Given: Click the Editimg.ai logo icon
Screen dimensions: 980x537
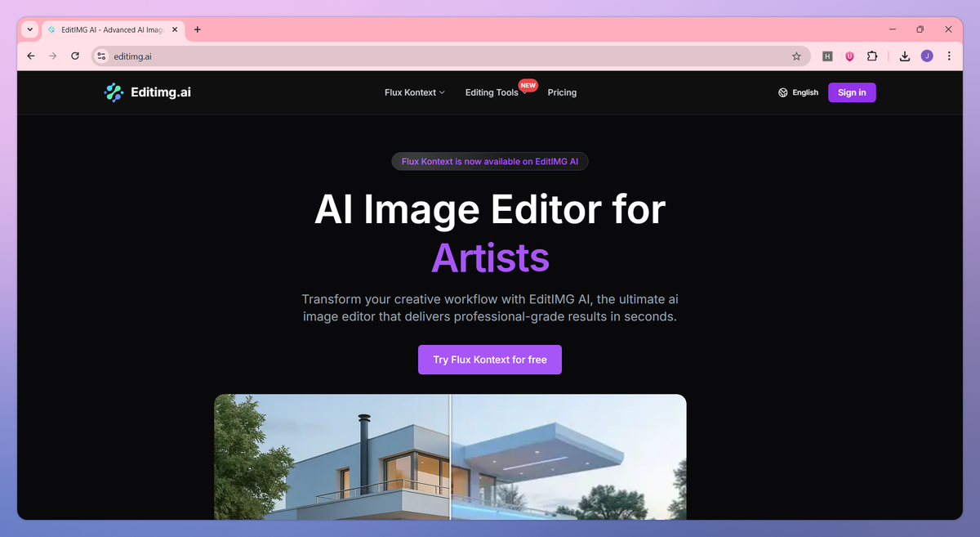Looking at the screenshot, I should pyautogui.click(x=114, y=92).
